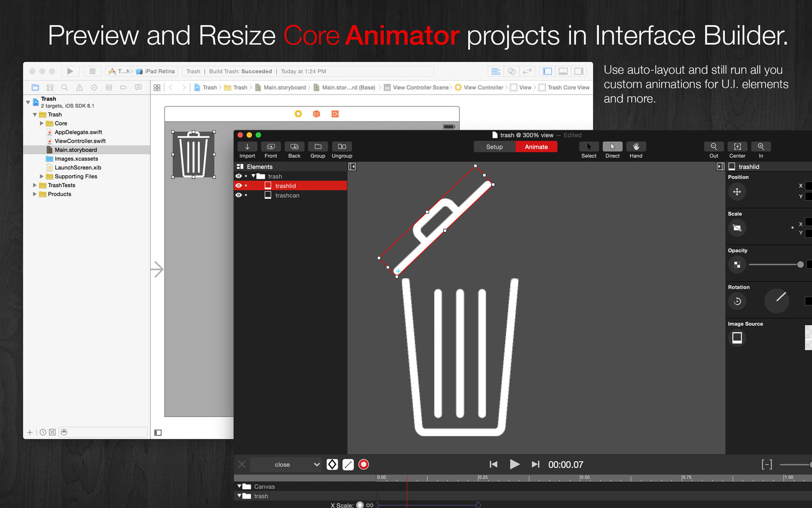This screenshot has width=812, height=508.
Task: Send element Back using toolbar icon
Action: coord(294,147)
